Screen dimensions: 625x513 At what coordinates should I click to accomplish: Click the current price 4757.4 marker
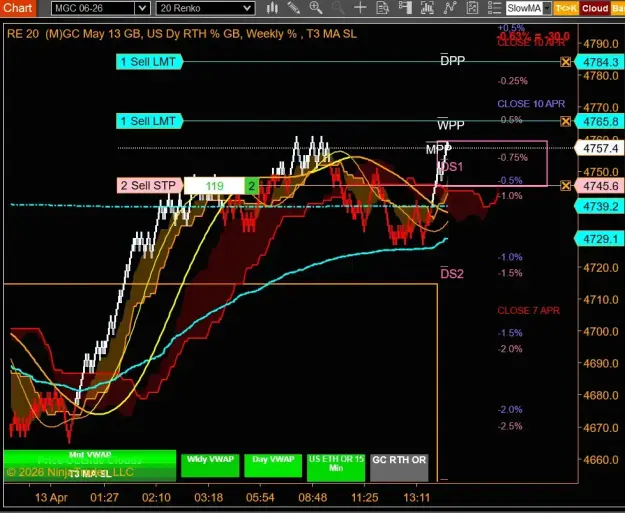[x=600, y=148]
